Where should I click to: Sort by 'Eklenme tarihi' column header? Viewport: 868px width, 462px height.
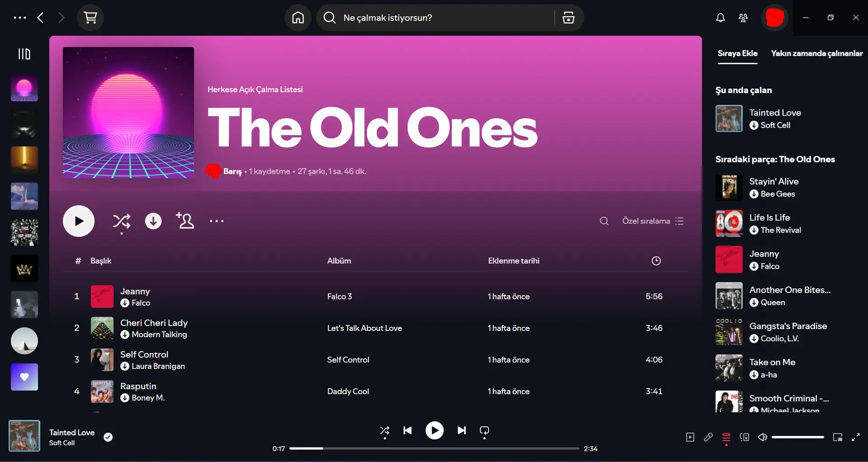pyautogui.click(x=514, y=261)
